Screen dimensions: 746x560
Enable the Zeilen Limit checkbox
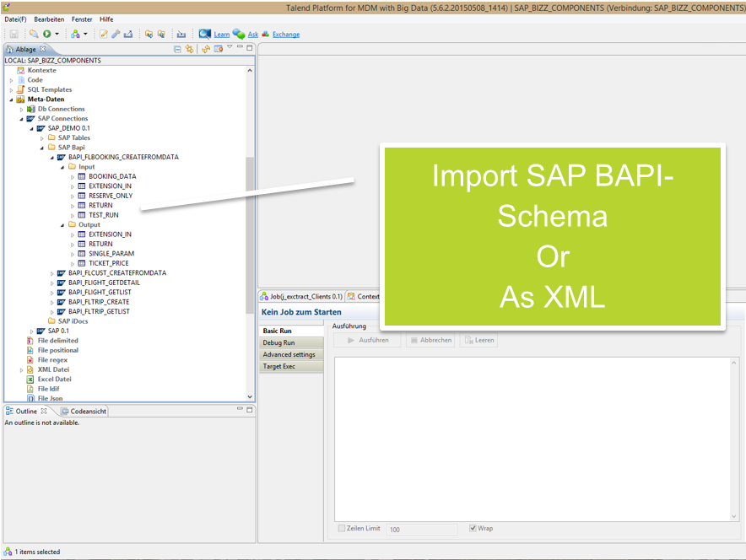tap(342, 529)
